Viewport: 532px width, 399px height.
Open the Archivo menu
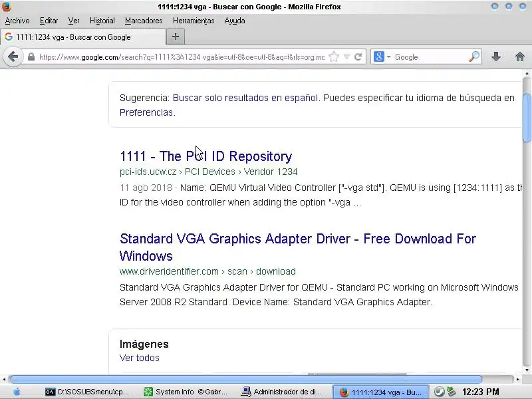point(17,21)
